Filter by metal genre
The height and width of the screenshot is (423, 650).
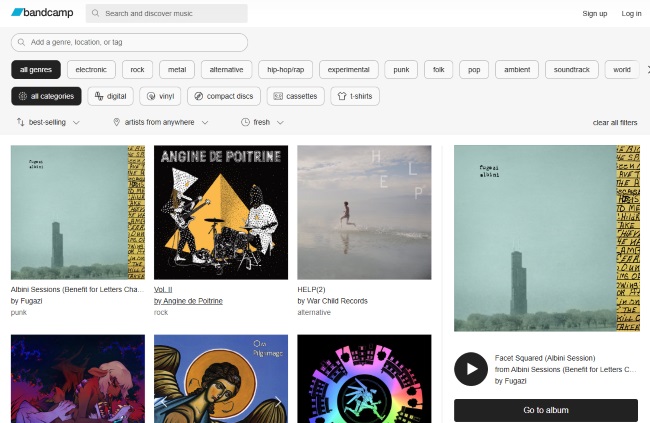click(x=177, y=70)
